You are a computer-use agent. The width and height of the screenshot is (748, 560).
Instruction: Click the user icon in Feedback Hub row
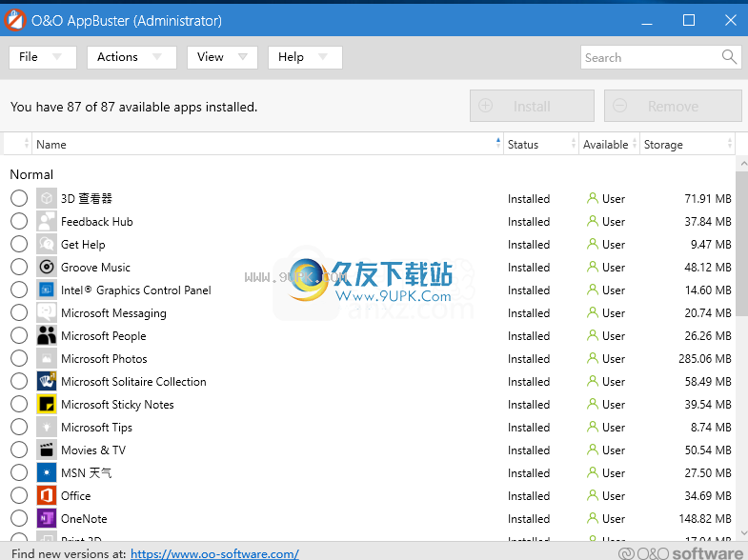(593, 221)
